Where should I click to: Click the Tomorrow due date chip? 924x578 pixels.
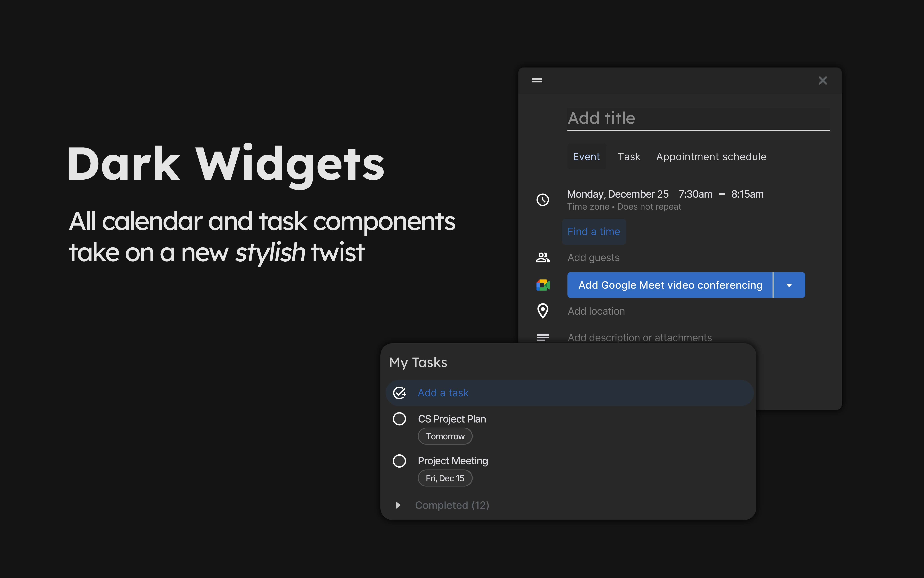coord(445,436)
